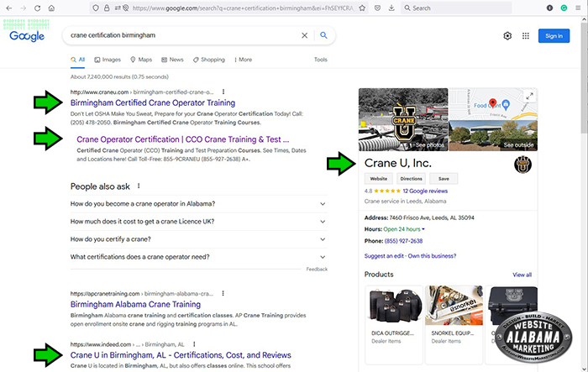Switch to the News tab
588x372 pixels.
(x=172, y=60)
